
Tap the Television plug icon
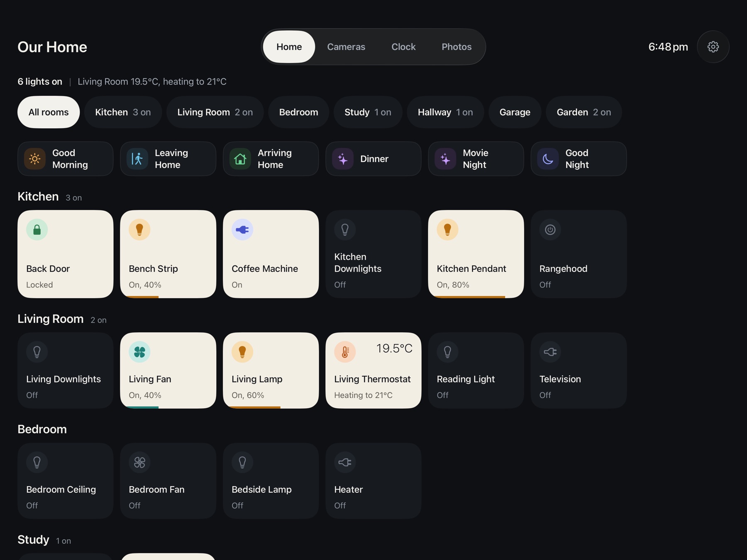click(x=550, y=352)
